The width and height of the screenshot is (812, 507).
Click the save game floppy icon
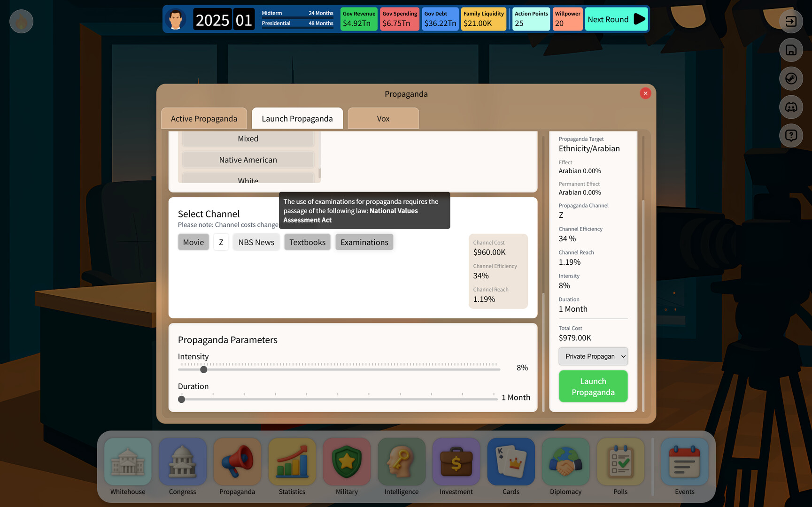point(791,50)
